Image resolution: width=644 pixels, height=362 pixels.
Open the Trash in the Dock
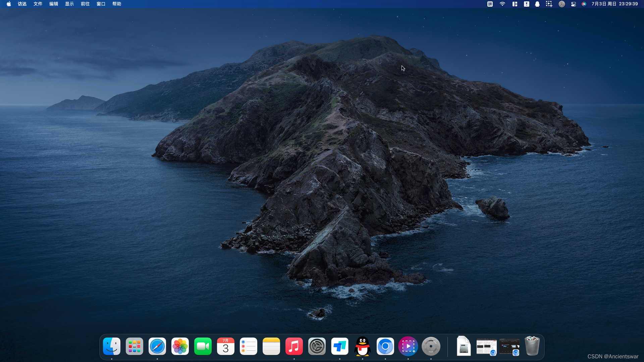pyautogui.click(x=532, y=346)
